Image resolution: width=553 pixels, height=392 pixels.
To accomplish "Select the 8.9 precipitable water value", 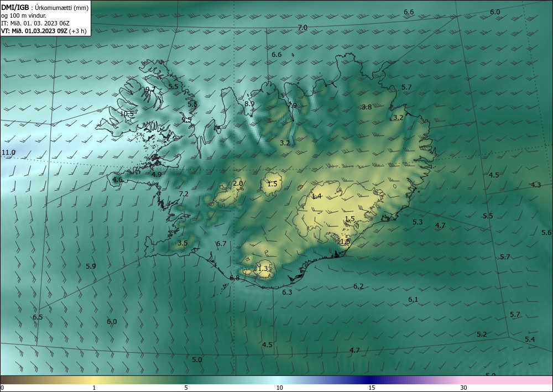I will 249,103.
